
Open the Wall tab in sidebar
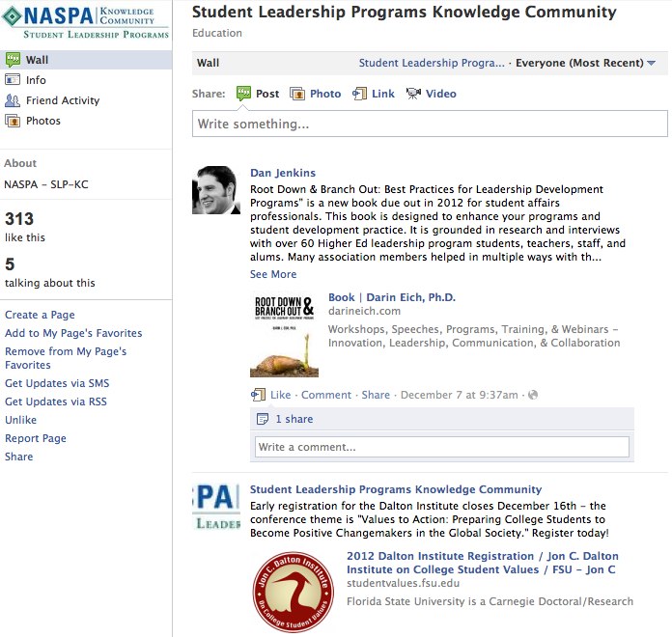[86, 60]
